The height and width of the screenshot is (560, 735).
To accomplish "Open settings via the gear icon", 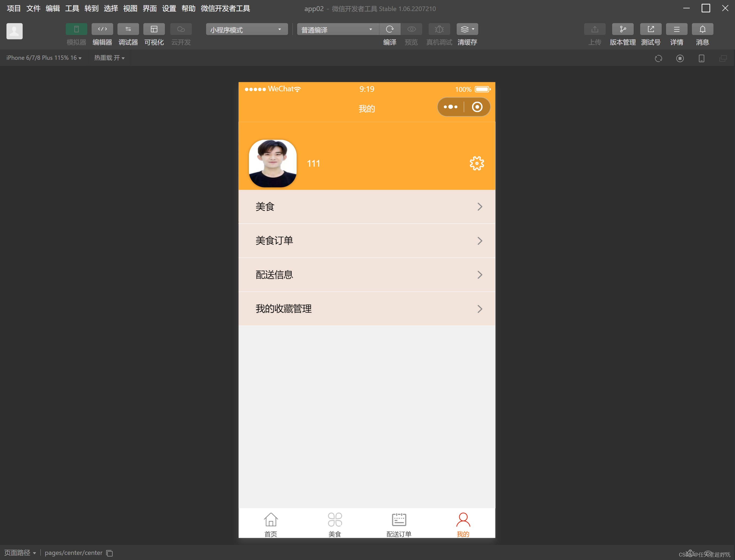I will (477, 163).
